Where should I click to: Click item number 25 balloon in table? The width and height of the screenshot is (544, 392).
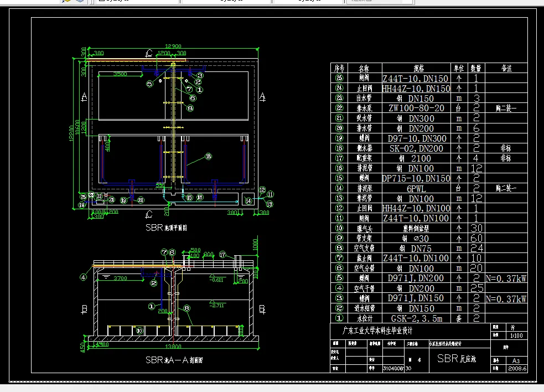point(339,78)
